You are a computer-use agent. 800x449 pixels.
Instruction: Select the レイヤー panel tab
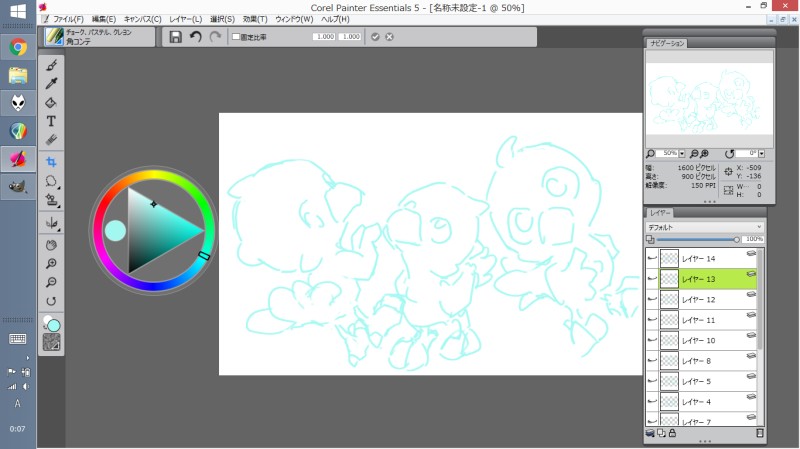pyautogui.click(x=660, y=213)
